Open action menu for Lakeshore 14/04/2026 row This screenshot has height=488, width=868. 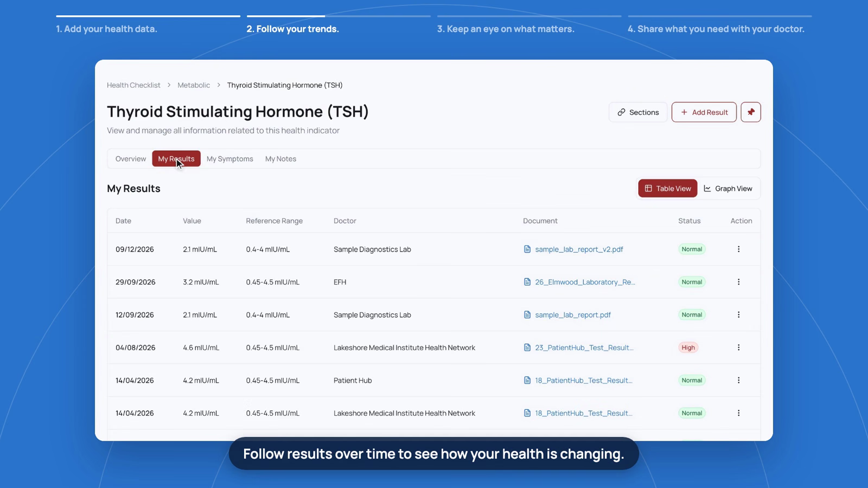pos(738,413)
